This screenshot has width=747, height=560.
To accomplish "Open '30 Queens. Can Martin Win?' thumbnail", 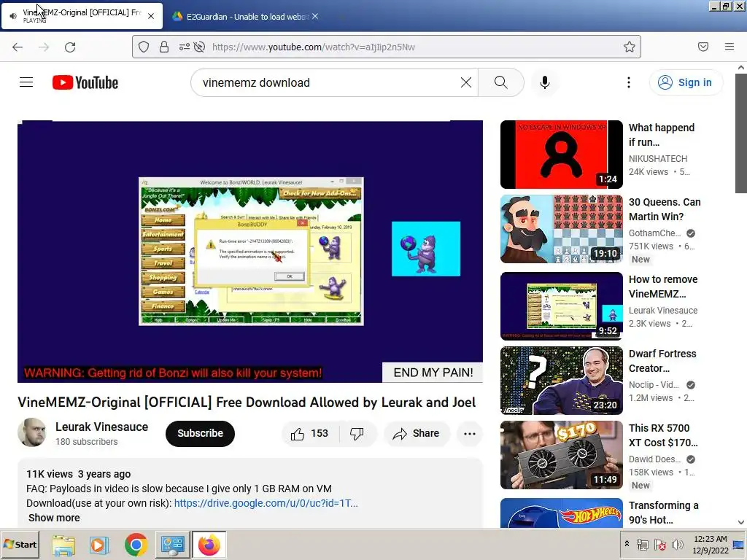I will tap(562, 228).
